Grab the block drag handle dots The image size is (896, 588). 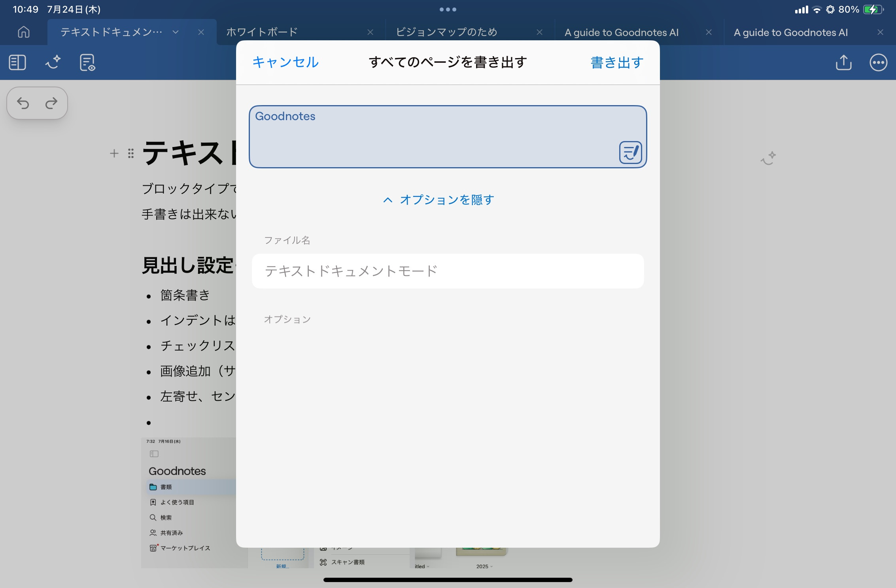(x=131, y=153)
